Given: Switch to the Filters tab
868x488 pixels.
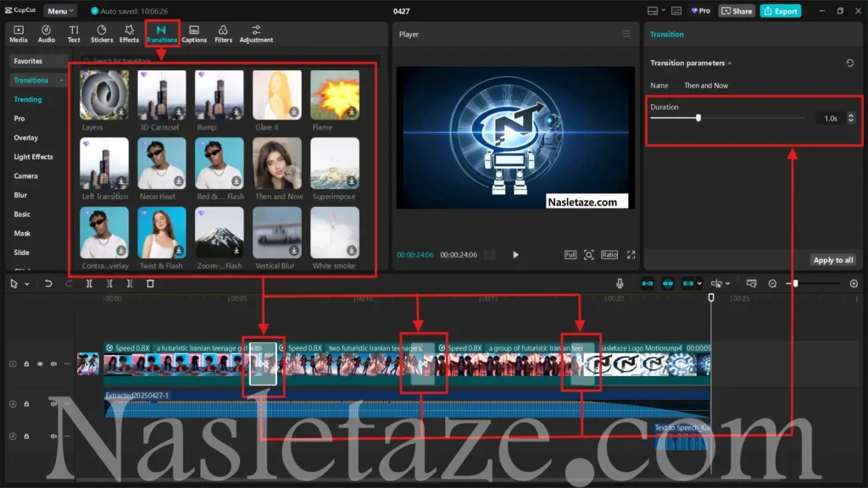Looking at the screenshot, I should point(223,34).
